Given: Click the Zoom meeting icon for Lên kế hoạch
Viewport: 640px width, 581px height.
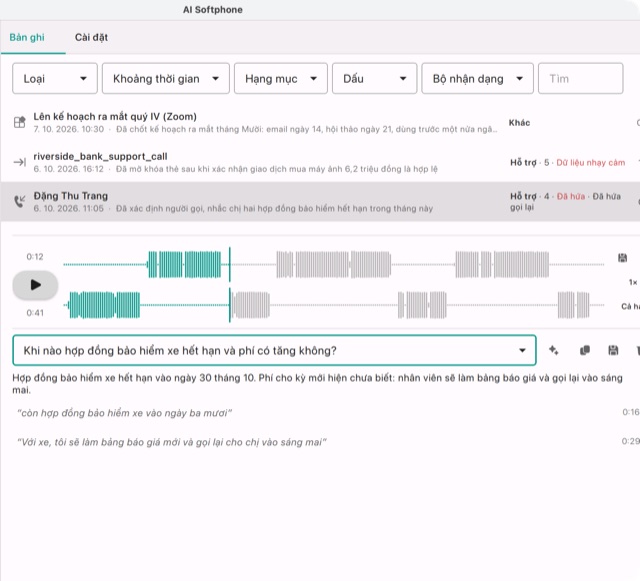Looking at the screenshot, I should click(20, 122).
